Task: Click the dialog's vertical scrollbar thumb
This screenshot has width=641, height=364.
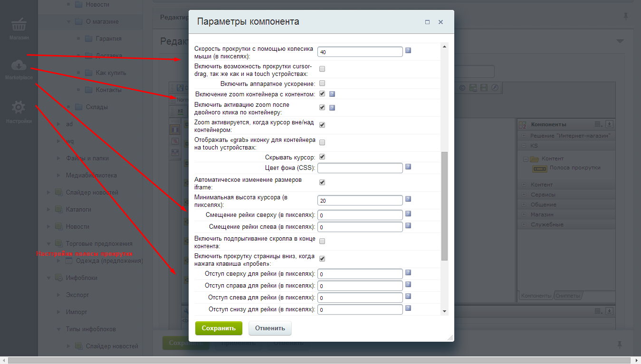Action: [444, 206]
